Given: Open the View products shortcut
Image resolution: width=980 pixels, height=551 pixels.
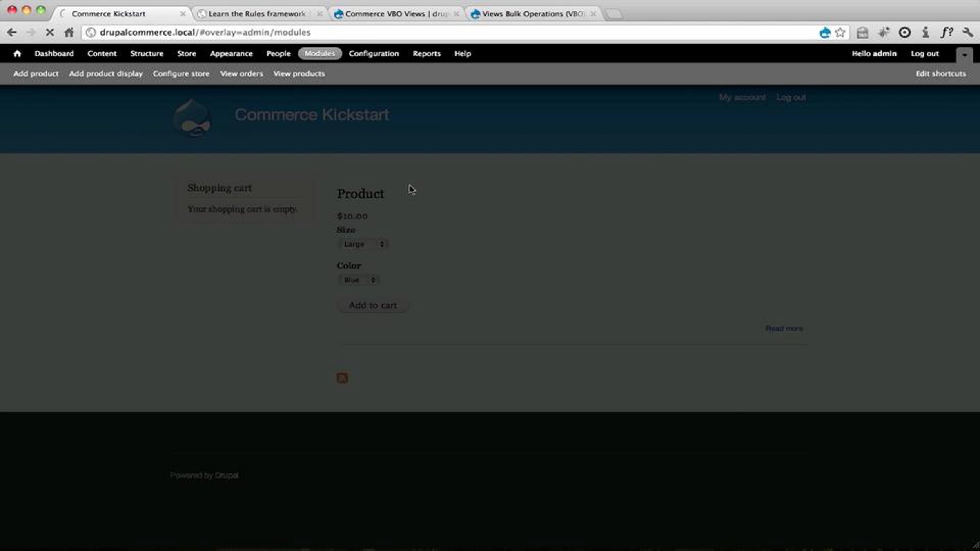Looking at the screenshot, I should click(x=299, y=74).
